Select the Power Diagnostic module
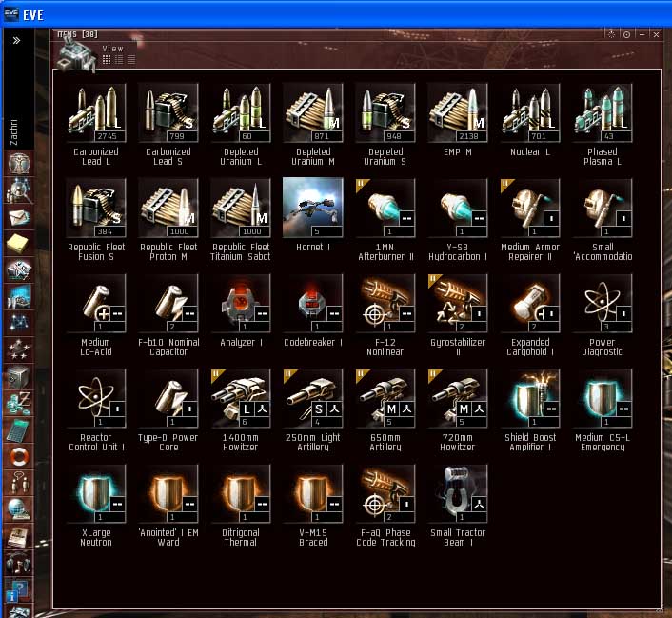Screen dimensions: 672x618 [x=603, y=303]
